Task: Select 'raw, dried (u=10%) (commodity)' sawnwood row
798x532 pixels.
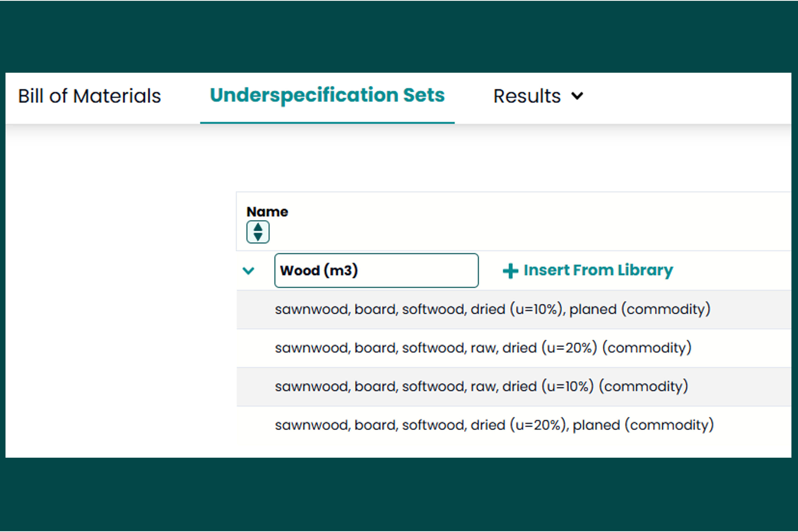Action: [514, 387]
